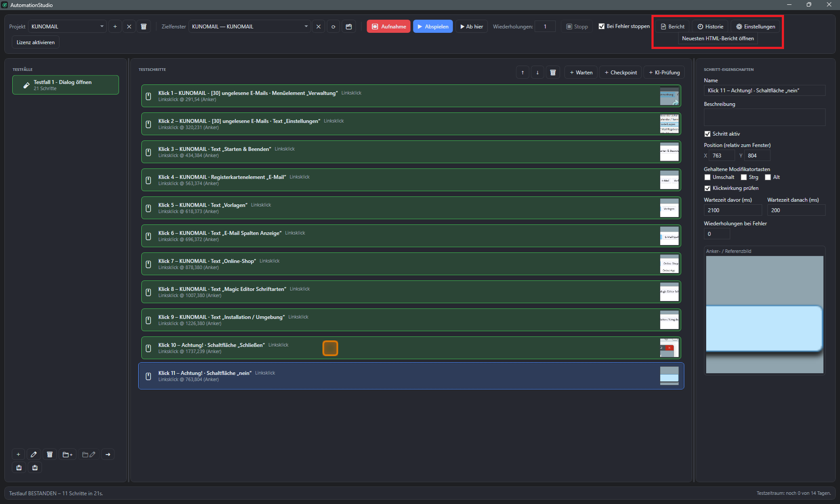The width and height of the screenshot is (840, 504).
Task: Import test cases with download icon
Action: (x=35, y=468)
